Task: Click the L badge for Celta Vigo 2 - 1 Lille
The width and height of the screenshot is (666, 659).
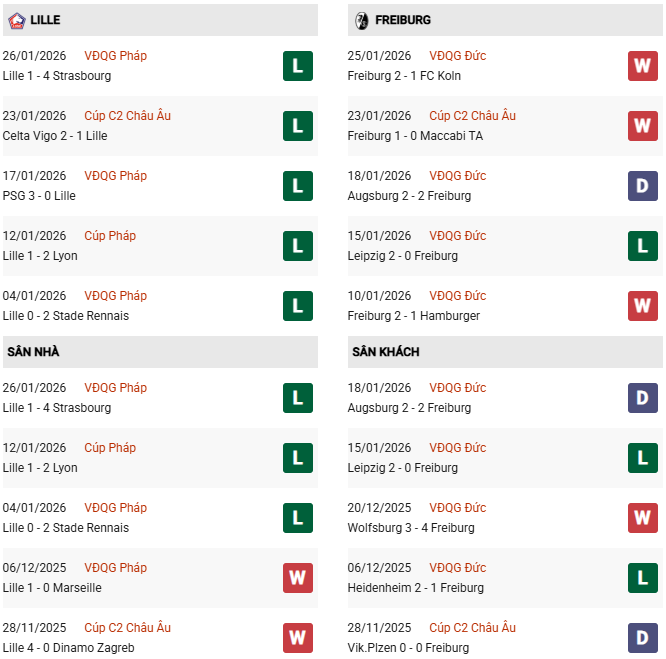Action: pos(297,126)
